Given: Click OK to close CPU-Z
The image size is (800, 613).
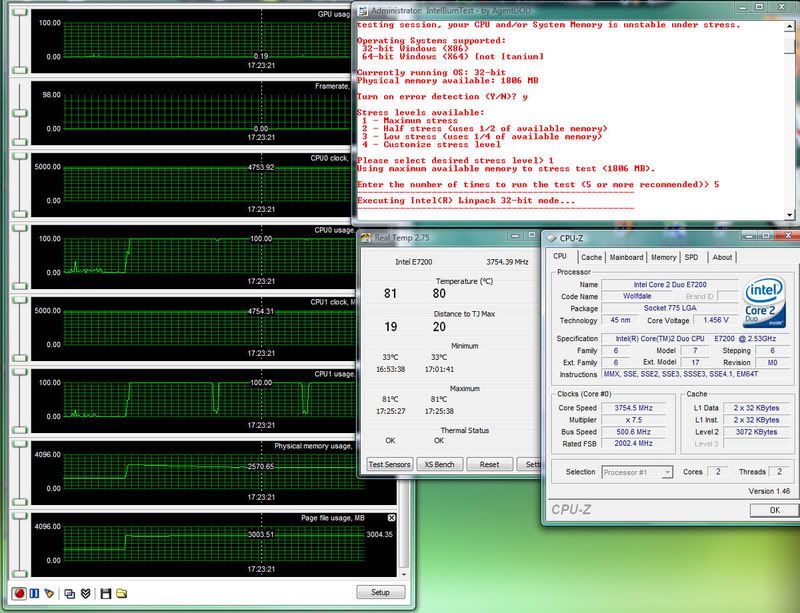Looking at the screenshot, I should [x=773, y=510].
